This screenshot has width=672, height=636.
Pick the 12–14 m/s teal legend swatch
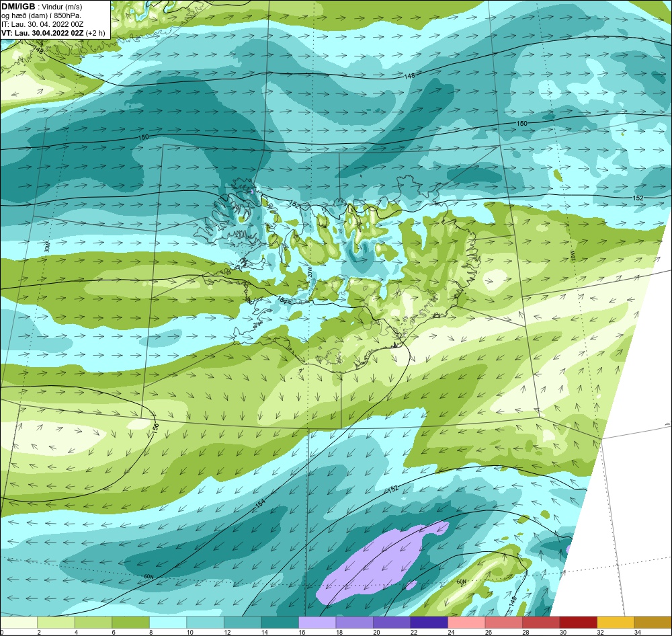coord(243,623)
